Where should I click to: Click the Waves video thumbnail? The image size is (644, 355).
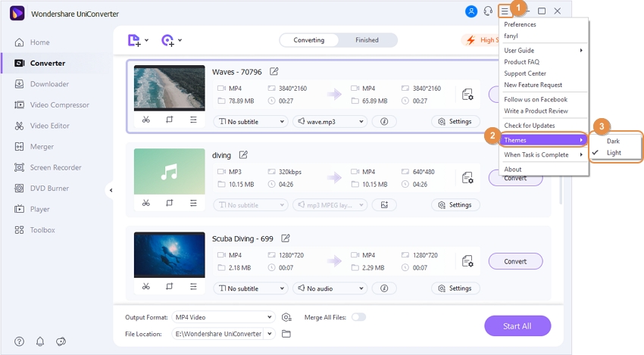coord(169,88)
